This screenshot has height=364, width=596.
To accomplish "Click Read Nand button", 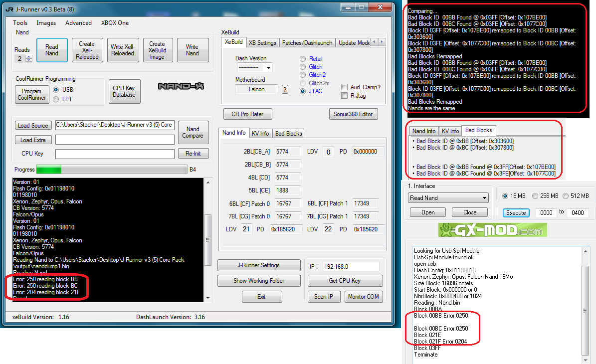I will (x=52, y=50).
